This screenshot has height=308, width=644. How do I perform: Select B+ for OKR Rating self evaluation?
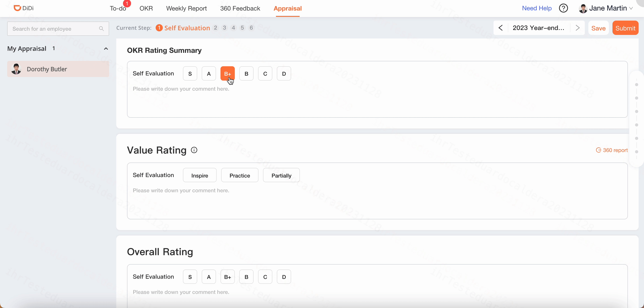[x=227, y=74]
